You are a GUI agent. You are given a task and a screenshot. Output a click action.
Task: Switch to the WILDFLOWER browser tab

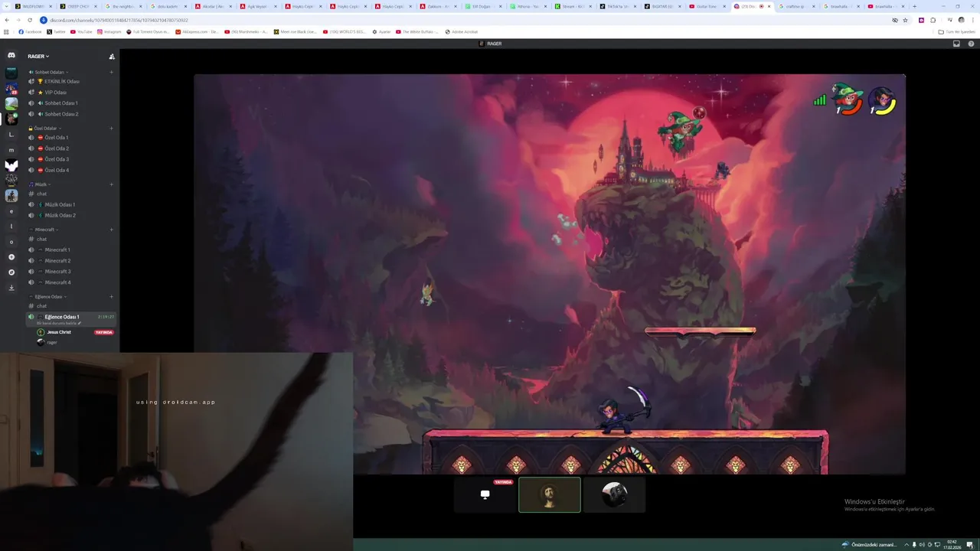(x=32, y=6)
